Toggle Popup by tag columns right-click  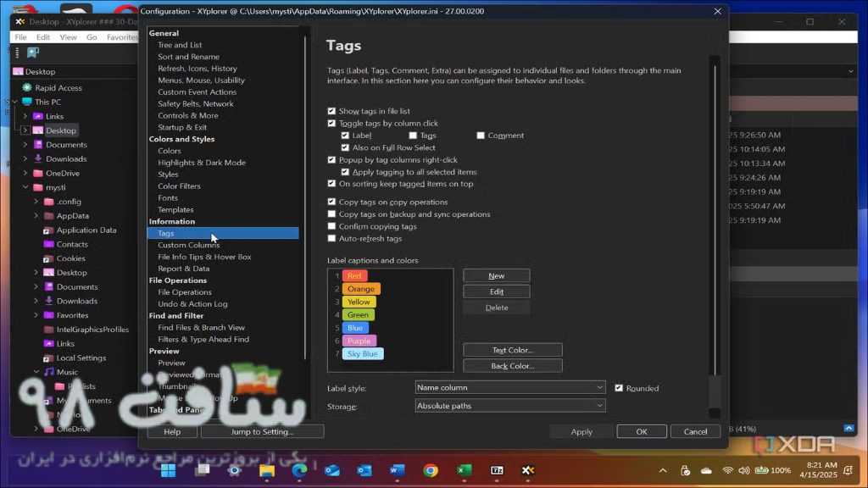coord(331,160)
